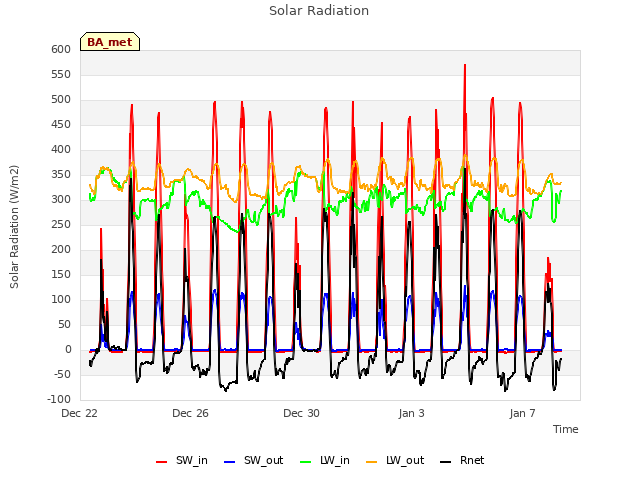Image resolution: width=640 pixels, height=480 pixels.
Task: Click the red SW_in legend color marker
Action: [162, 462]
